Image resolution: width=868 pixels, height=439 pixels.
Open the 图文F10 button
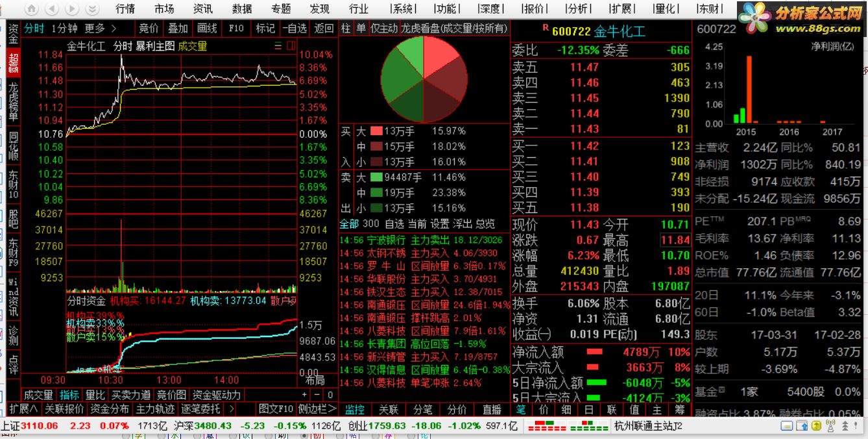point(276,408)
